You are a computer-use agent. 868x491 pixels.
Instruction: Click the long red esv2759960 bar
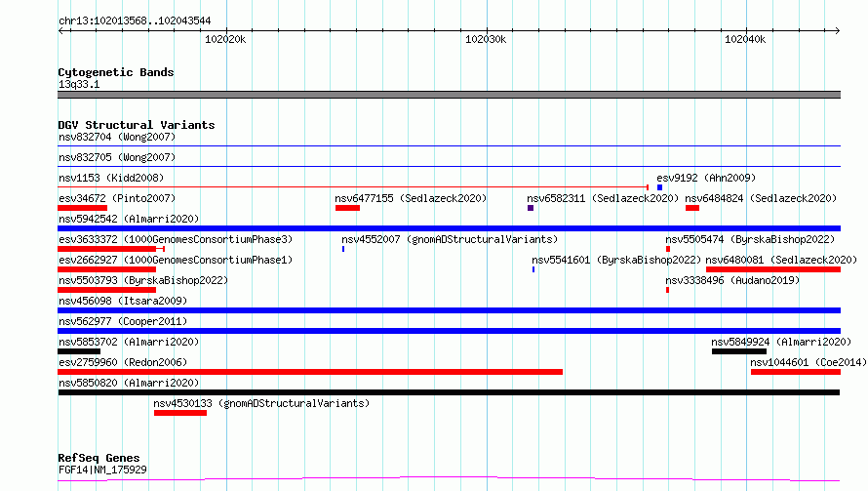tap(310, 372)
